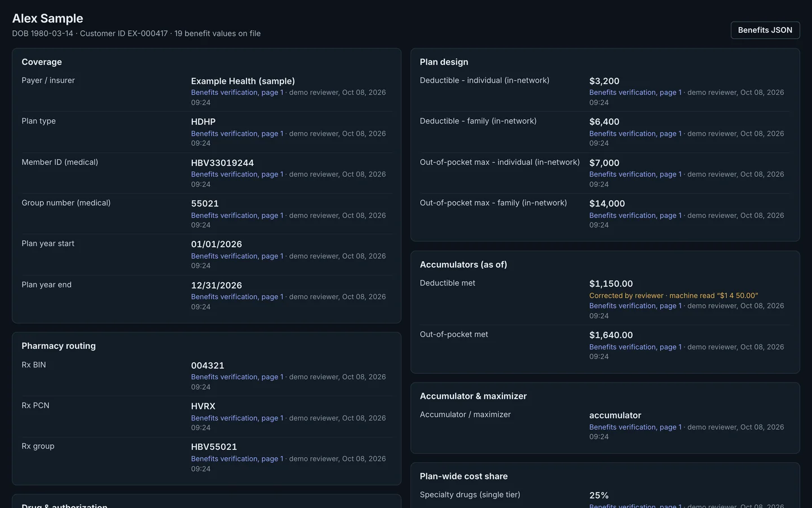Open source link under $3,200 deductible
812x508 pixels.
(x=636, y=93)
